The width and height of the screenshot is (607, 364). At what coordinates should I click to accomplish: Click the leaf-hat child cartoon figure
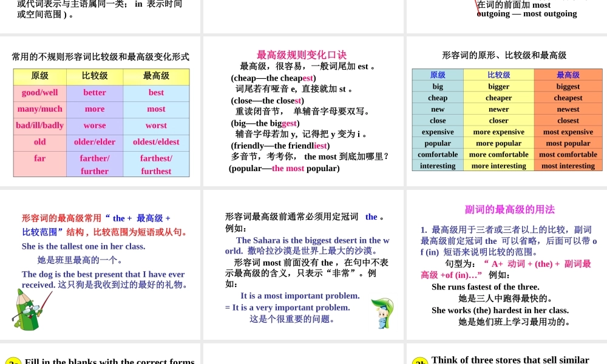tap(382, 313)
